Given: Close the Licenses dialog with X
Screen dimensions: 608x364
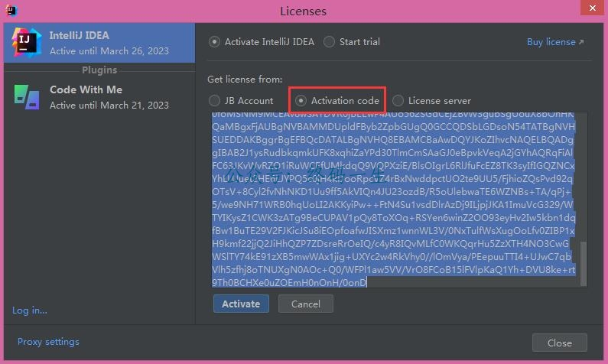Looking at the screenshot, I should click(x=593, y=8).
